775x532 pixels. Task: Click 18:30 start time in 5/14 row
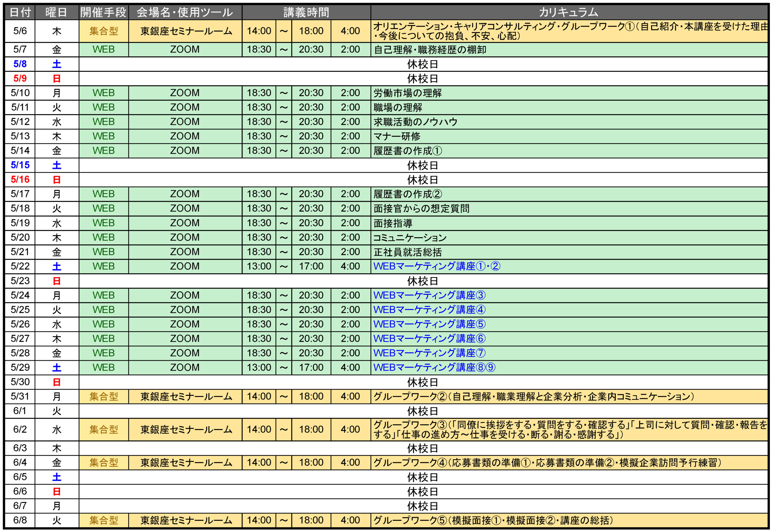259,151
